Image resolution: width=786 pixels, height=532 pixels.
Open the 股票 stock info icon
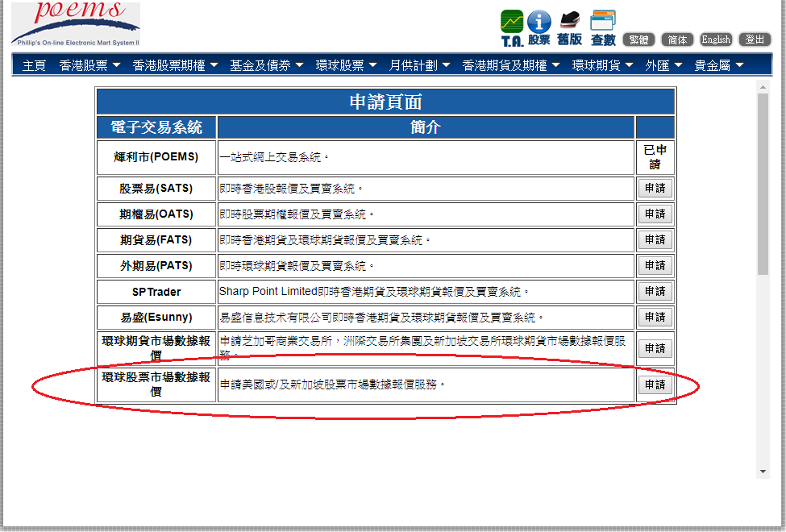point(539,28)
